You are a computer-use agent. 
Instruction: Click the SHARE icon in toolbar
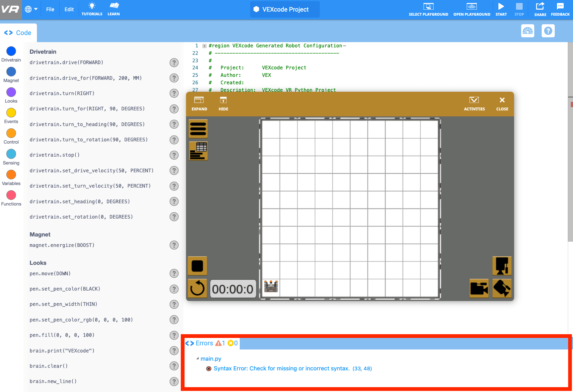tap(540, 7)
